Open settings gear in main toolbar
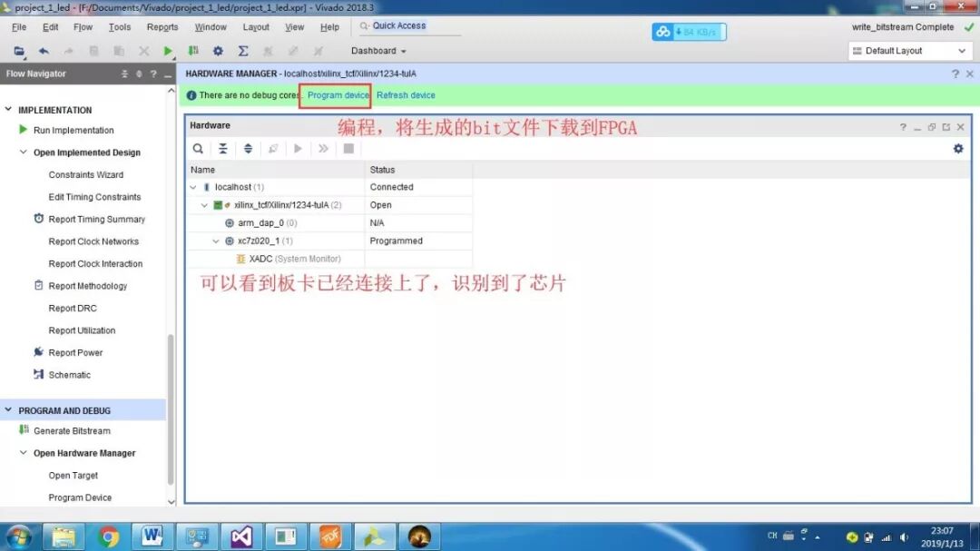 tap(218, 51)
